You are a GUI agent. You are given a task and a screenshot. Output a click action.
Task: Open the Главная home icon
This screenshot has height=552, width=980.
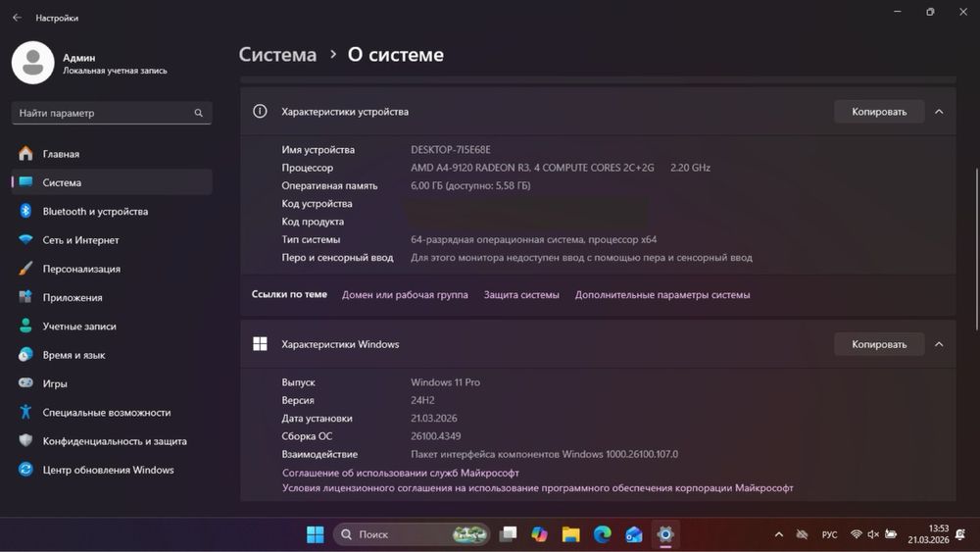25,153
